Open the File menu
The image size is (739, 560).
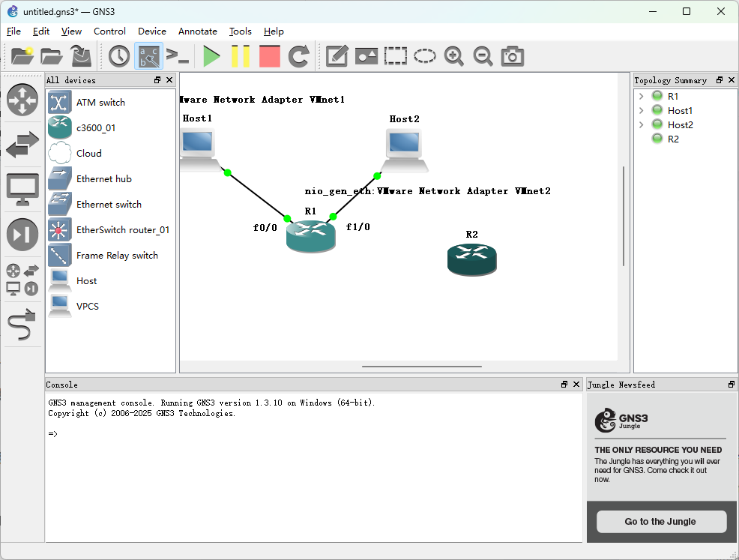[x=13, y=31]
